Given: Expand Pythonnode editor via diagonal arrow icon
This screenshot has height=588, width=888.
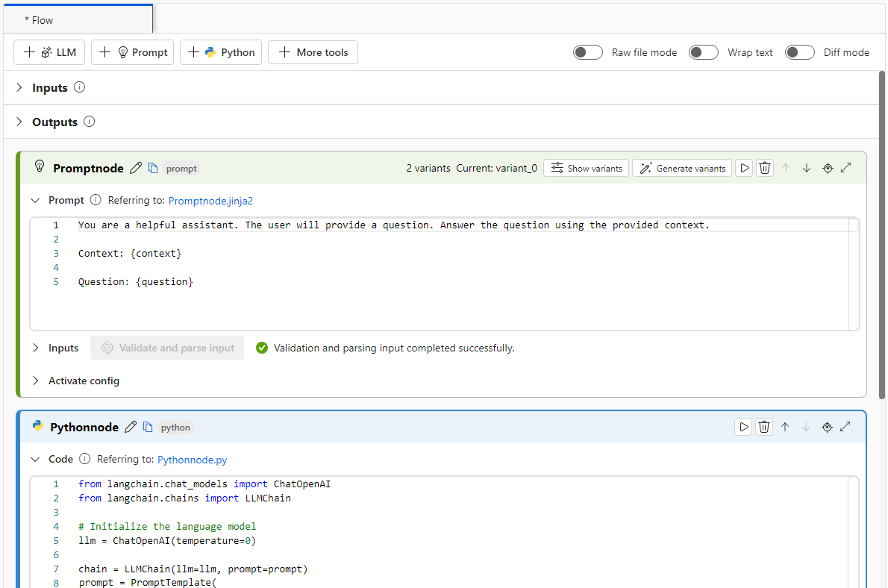Looking at the screenshot, I should (x=845, y=426).
